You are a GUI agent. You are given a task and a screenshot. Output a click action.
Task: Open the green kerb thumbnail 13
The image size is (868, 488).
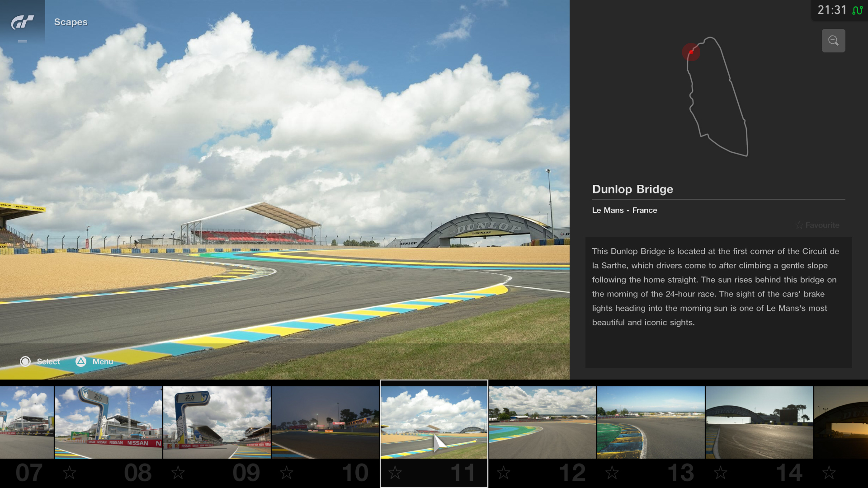coord(651,422)
